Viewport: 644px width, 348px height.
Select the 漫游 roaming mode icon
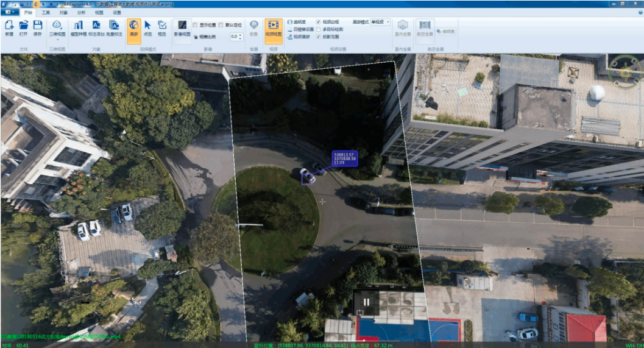pyautogui.click(x=134, y=29)
